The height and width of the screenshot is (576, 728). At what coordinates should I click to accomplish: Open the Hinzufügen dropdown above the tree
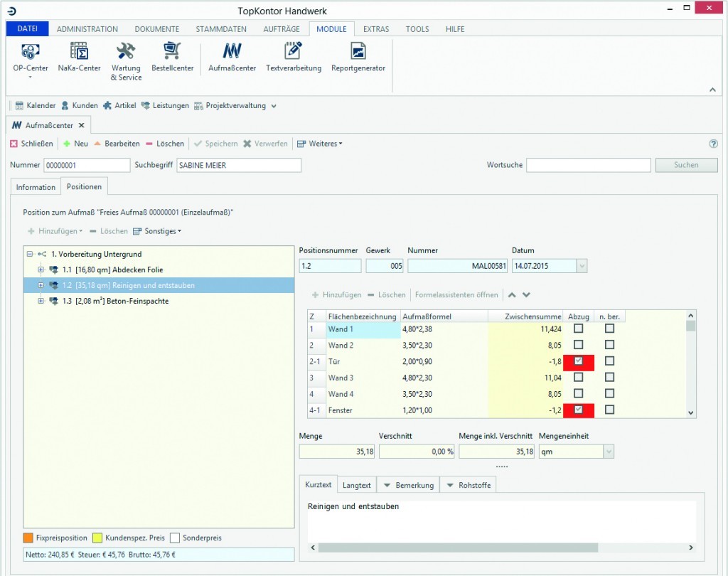point(55,231)
